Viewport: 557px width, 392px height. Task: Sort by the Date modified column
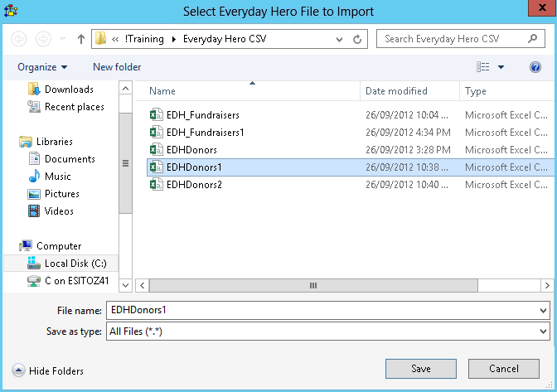tap(396, 91)
